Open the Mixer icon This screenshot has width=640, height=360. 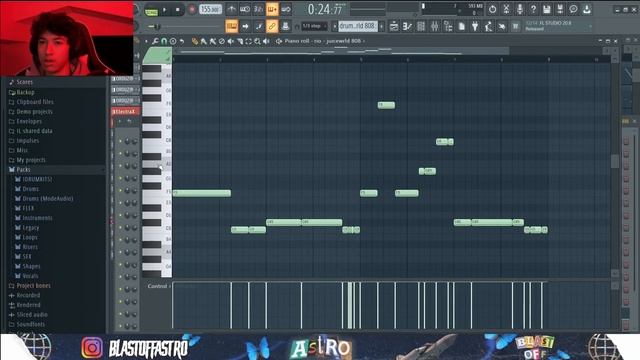pos(434,27)
